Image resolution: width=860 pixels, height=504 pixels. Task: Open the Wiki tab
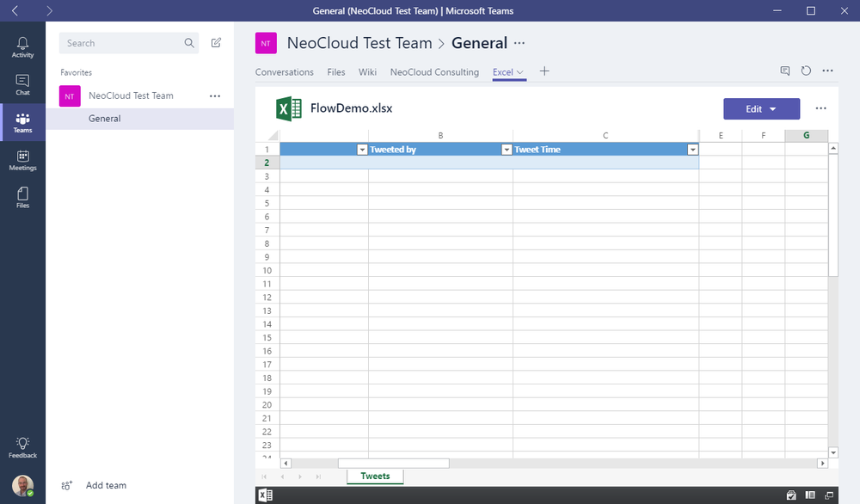tap(367, 72)
